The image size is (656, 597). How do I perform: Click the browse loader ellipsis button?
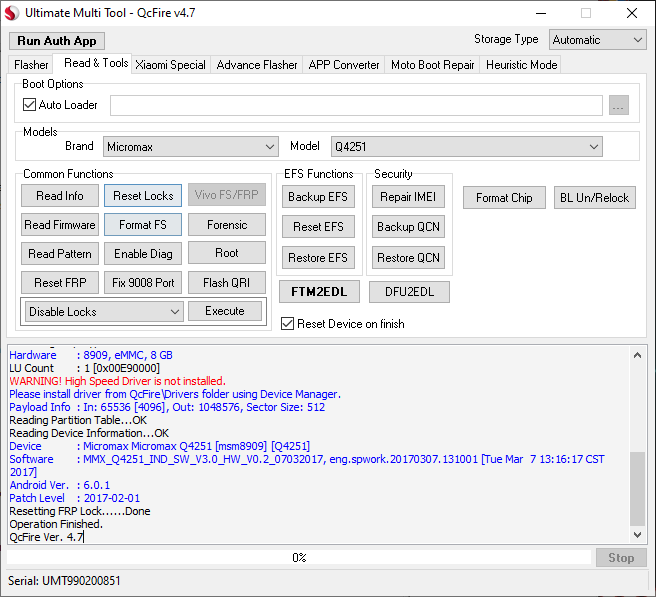pos(618,105)
